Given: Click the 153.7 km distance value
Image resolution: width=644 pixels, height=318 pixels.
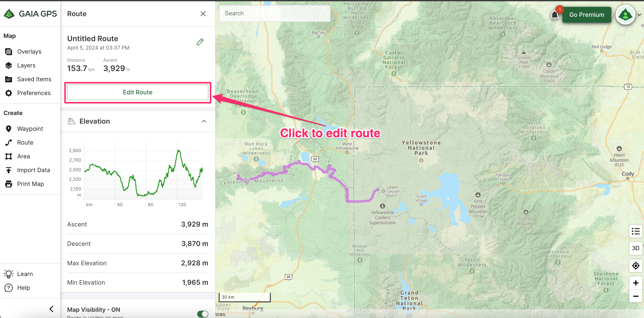Looking at the screenshot, I should (81, 68).
